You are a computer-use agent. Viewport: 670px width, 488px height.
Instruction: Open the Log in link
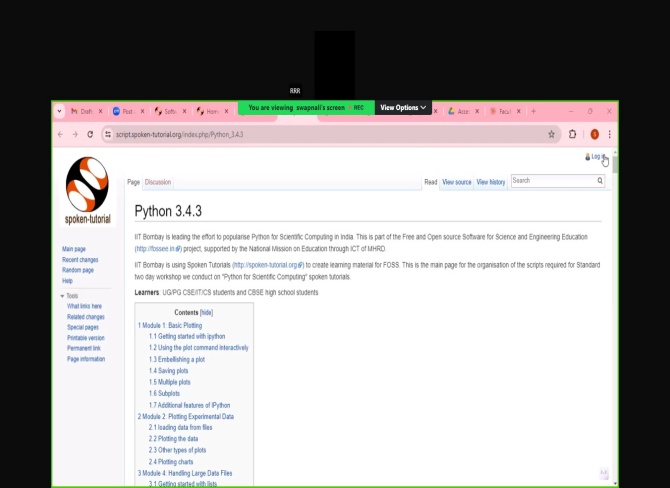point(596,157)
